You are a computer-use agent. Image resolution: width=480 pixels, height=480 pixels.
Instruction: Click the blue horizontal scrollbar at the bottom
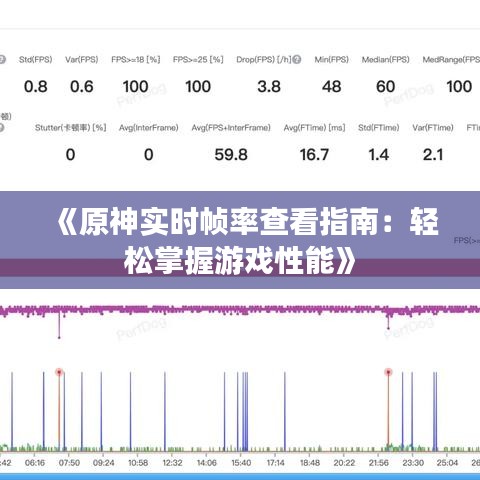click(x=240, y=477)
